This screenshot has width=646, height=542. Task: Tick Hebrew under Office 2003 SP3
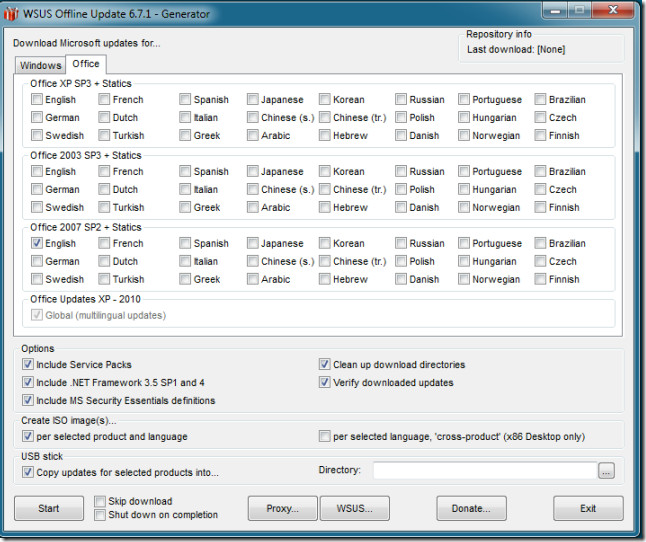point(325,207)
